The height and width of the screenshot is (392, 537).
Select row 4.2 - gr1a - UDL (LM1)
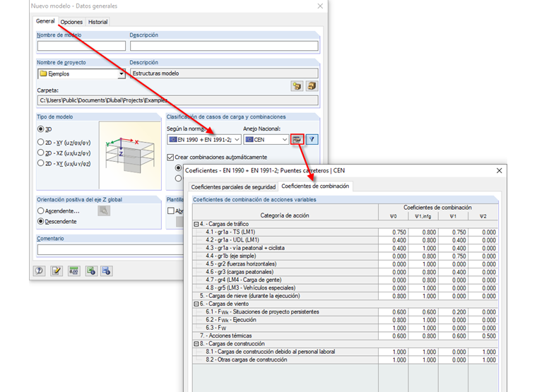point(346,240)
